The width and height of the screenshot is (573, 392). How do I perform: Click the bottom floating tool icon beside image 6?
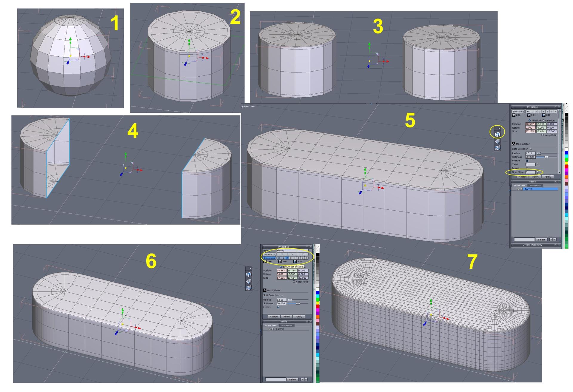click(249, 288)
